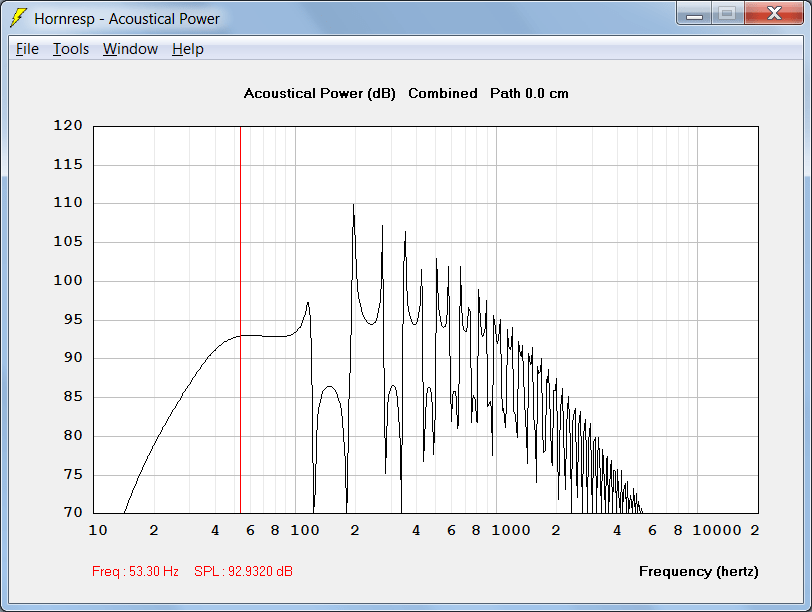Open the Window menu
The image size is (812, 612).
click(130, 49)
